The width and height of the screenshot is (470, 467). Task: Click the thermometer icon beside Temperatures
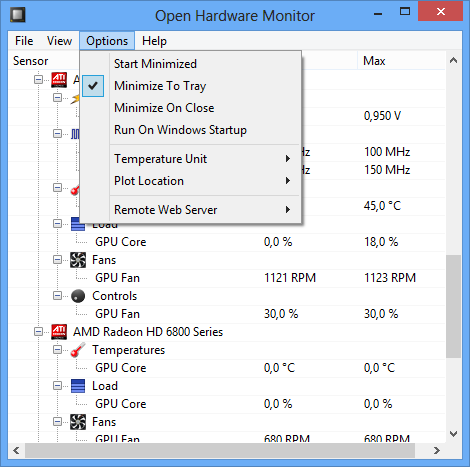78,350
